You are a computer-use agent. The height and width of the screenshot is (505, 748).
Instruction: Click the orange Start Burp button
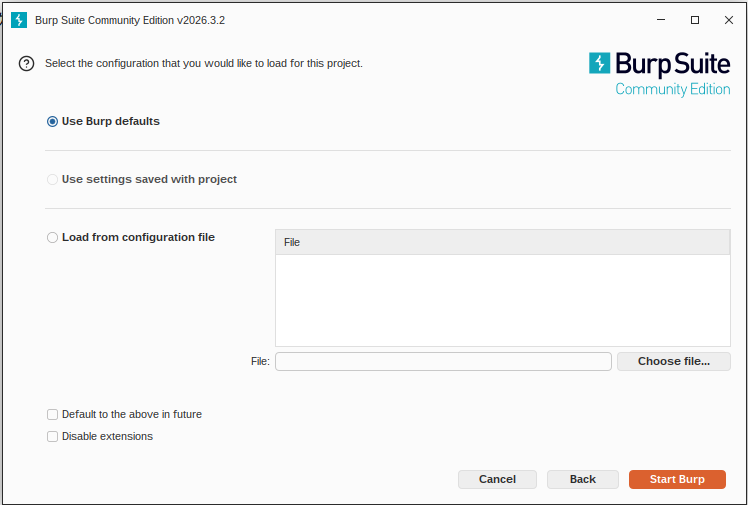[x=677, y=479]
